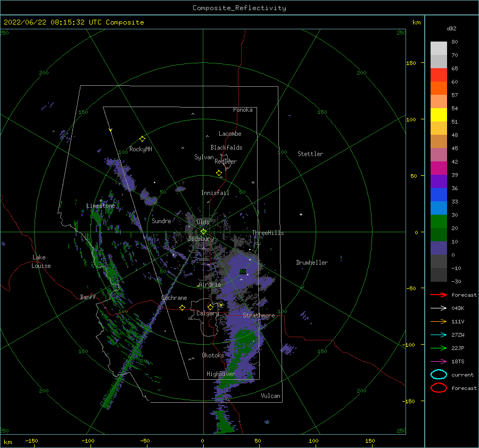Screen dimensions: 479x448
Task: Click the red forecast ellipse icon
Action: point(439,388)
